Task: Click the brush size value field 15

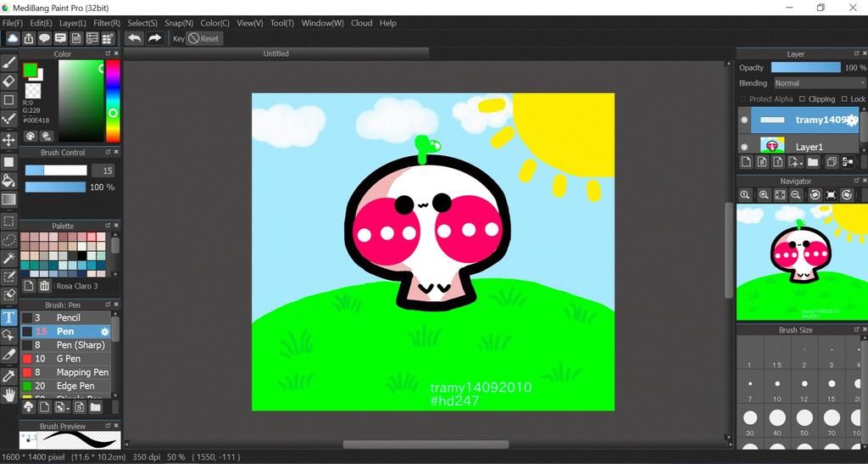Action: pos(103,171)
